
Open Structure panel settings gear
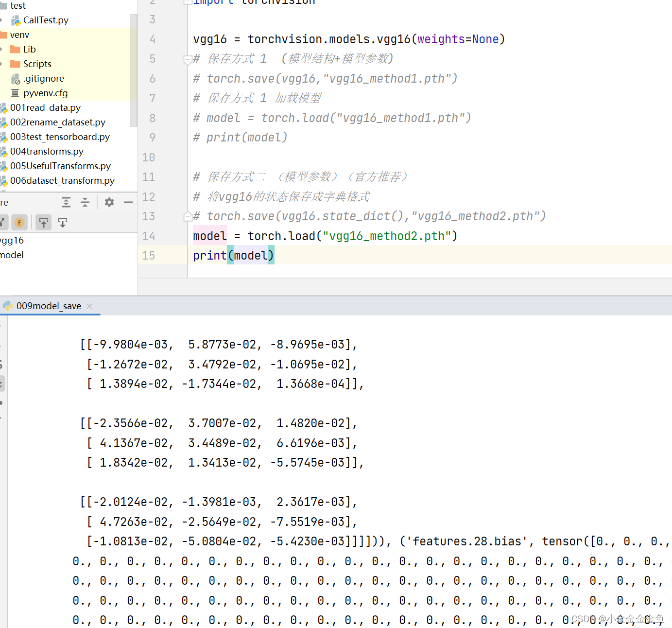109,202
